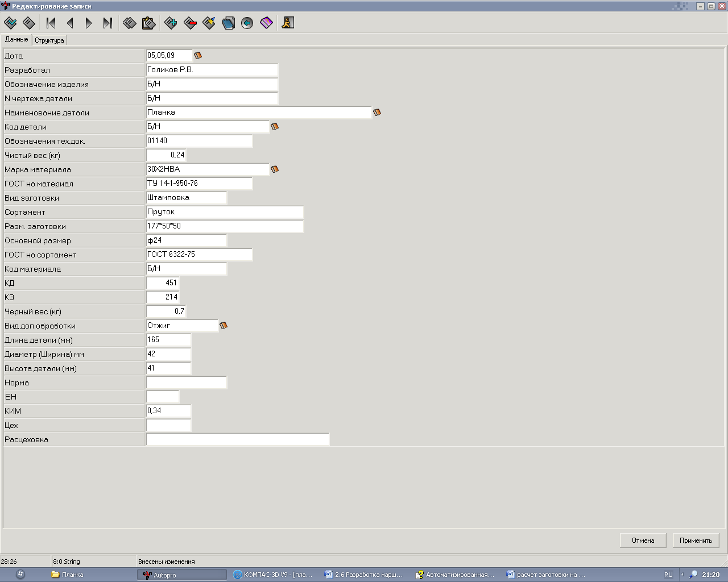This screenshot has height=582, width=728.
Task: Click the brush record toolbar icon
Action: coord(209,23)
